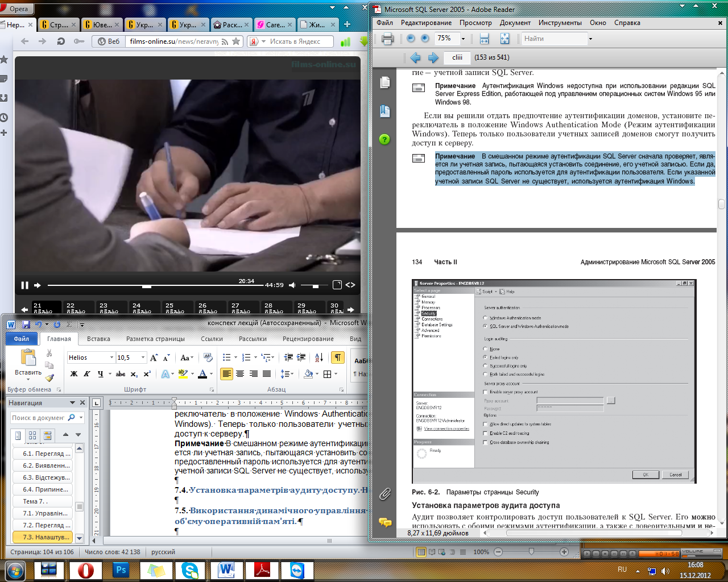Pause the video in Opera player
Screen dimensions: 728x582
24,285
